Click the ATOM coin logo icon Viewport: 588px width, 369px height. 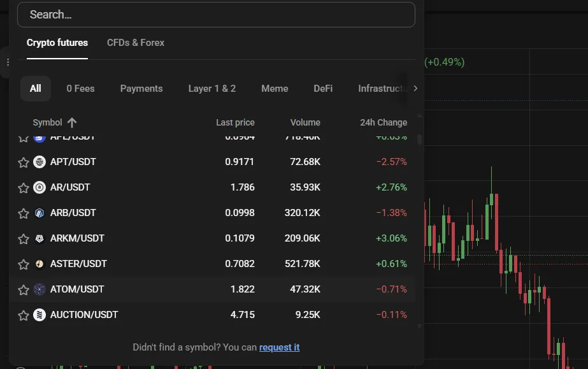pyautogui.click(x=39, y=289)
